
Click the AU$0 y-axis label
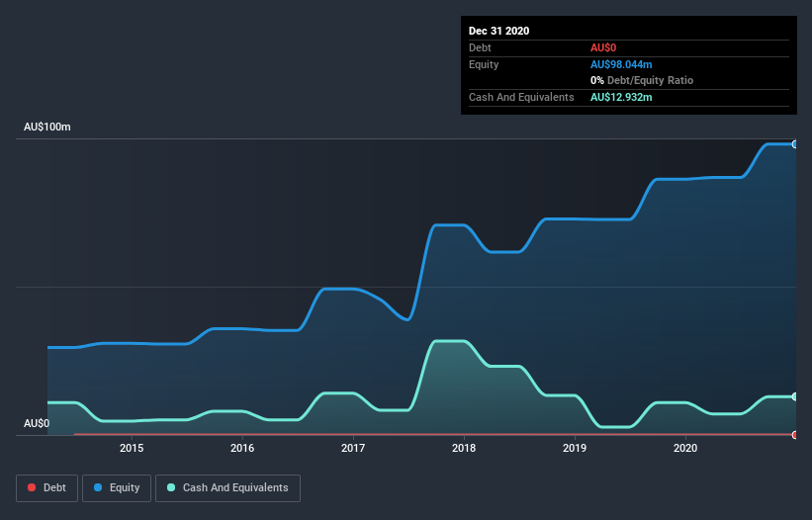point(37,423)
